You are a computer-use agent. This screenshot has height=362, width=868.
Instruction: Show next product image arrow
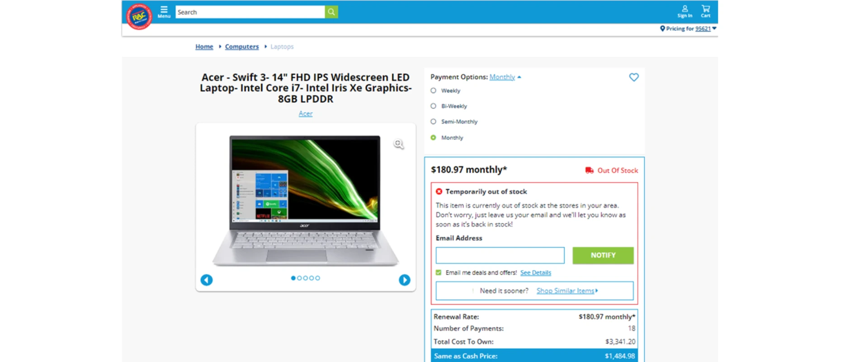(x=405, y=280)
